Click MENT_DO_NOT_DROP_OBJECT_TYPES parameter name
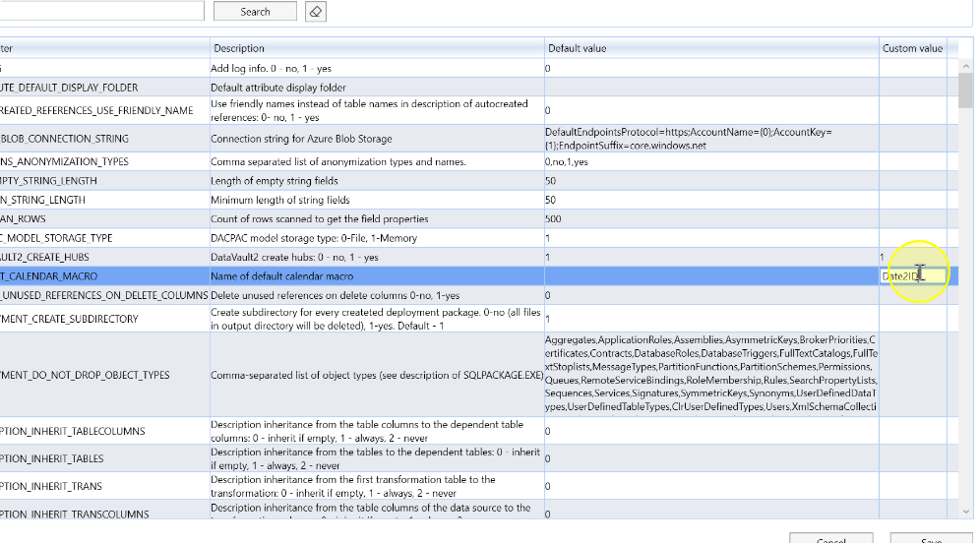Image resolution: width=980 pixels, height=543 pixels. point(85,376)
